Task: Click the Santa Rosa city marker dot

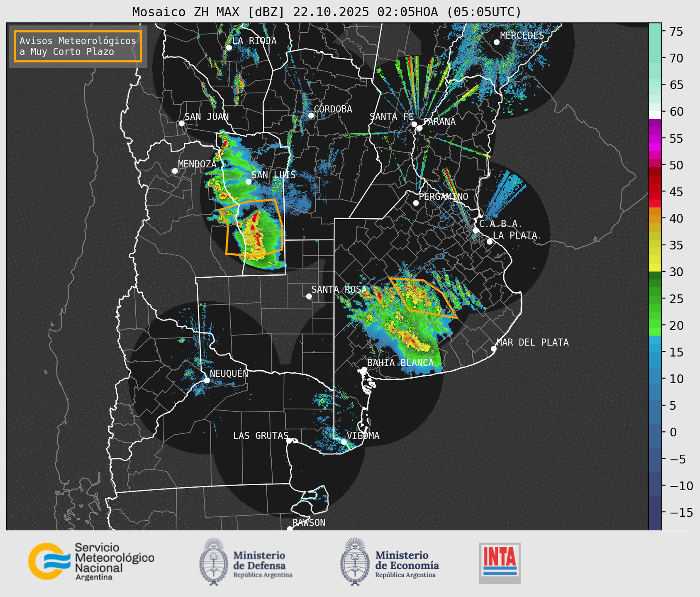Action: pos(309,296)
